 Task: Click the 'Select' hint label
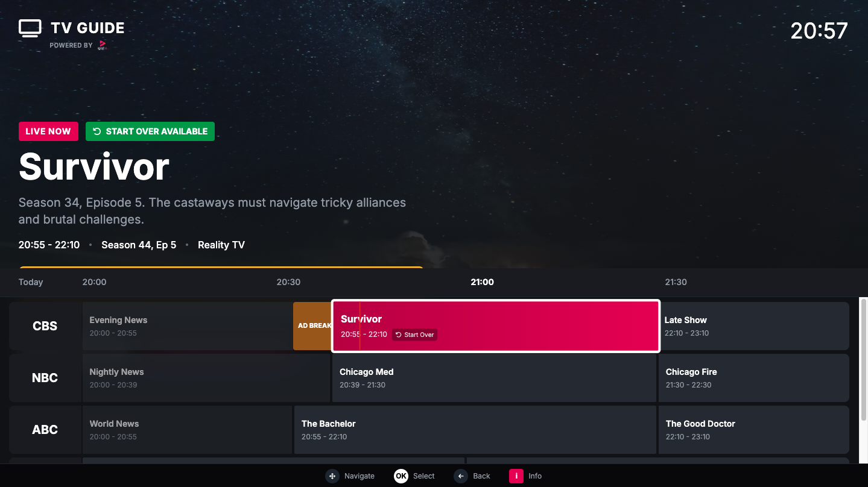pyautogui.click(x=424, y=476)
